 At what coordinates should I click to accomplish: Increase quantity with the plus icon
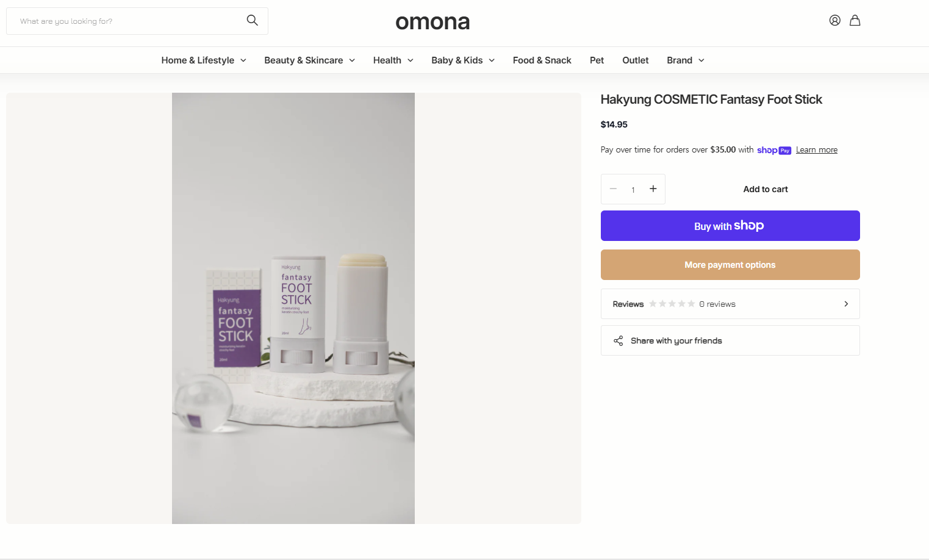click(653, 188)
